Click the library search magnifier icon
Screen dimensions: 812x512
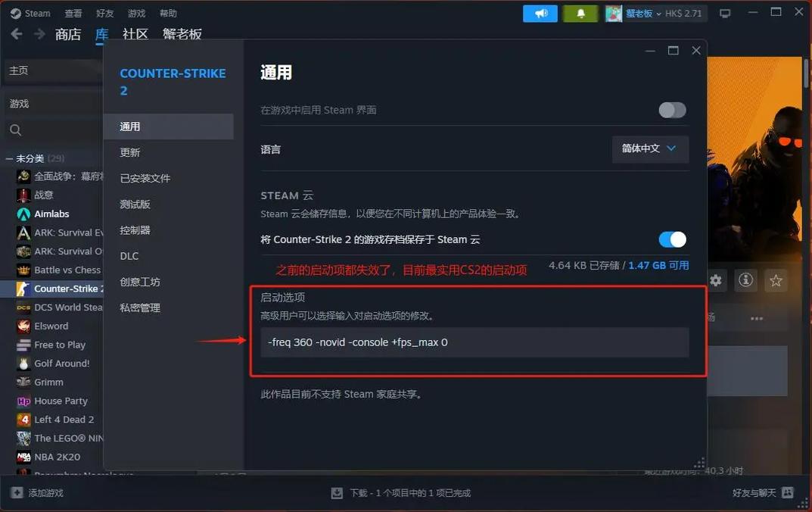pyautogui.click(x=16, y=130)
